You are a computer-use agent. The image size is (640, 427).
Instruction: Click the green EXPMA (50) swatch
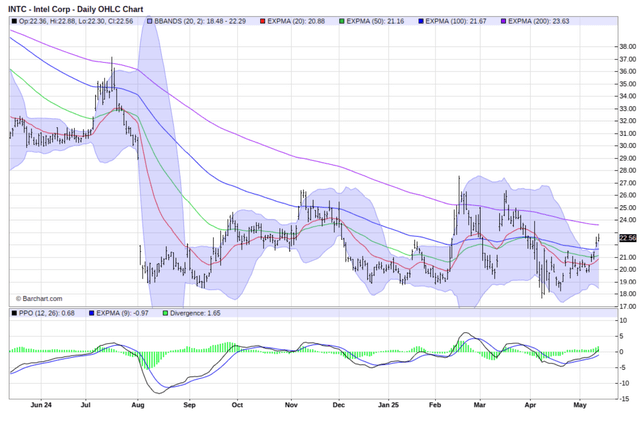coord(342,21)
